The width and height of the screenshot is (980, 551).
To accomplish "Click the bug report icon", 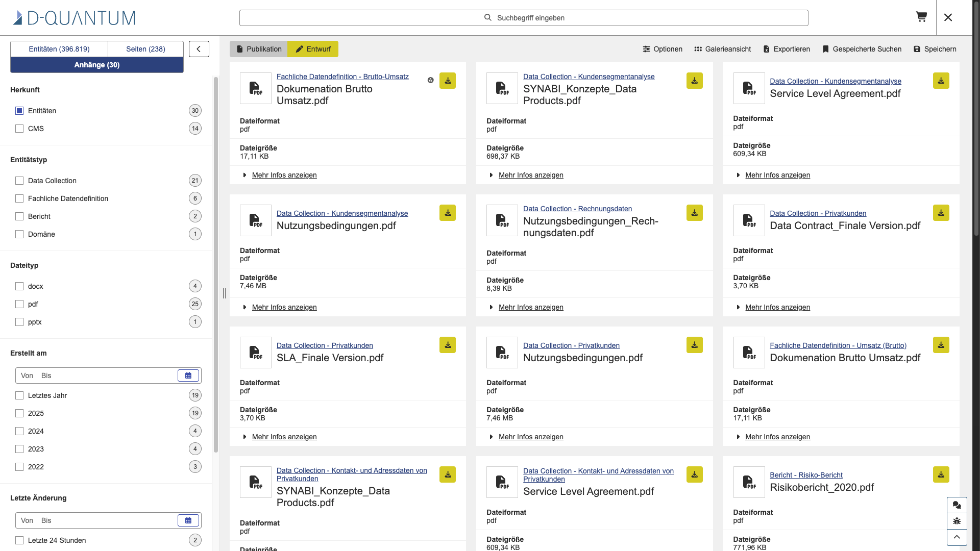I will (x=957, y=521).
